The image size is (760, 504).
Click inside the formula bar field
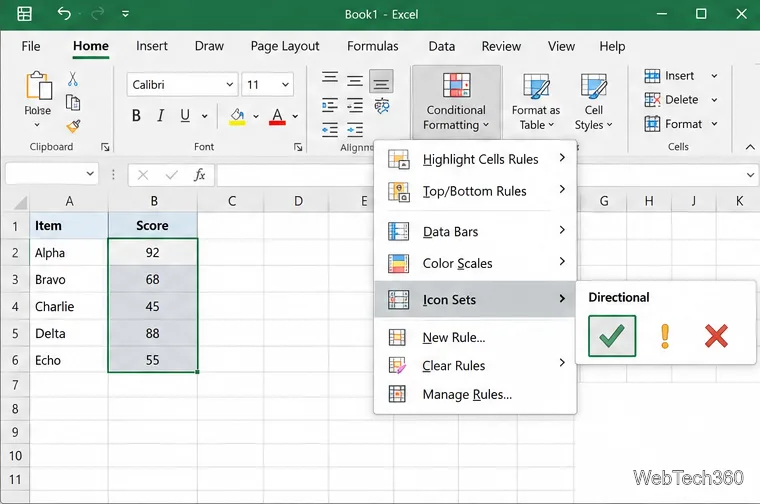pos(480,174)
